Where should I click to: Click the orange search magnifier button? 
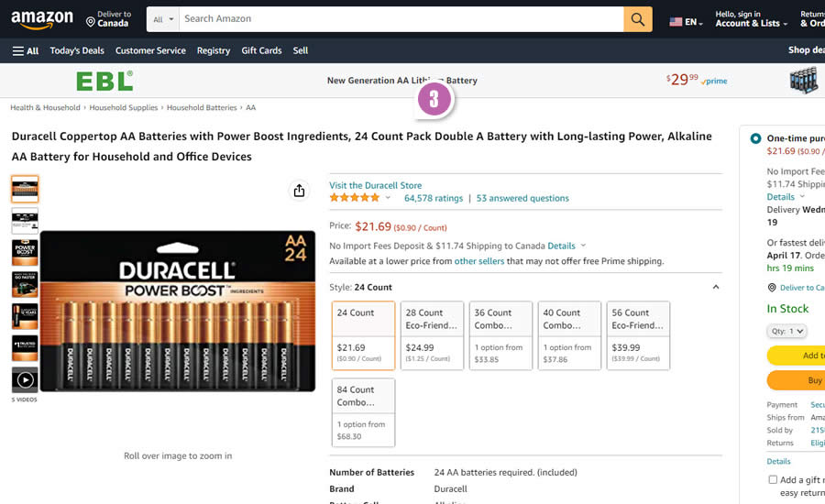pyautogui.click(x=637, y=19)
